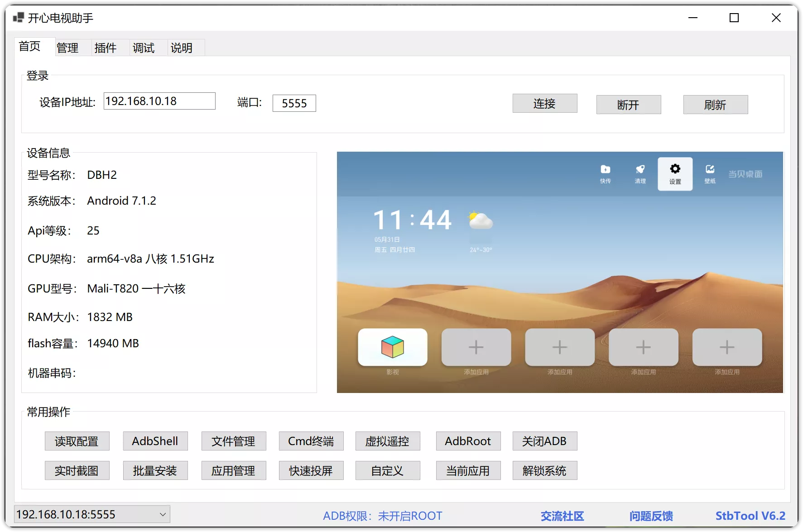Open the 壁纸 wallpaper icon in the preview
Viewport: 803px width, 532px height.
(710, 173)
